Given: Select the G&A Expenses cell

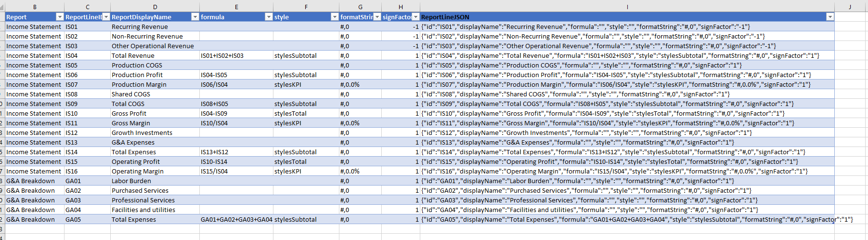Looking at the screenshot, I should point(155,142).
